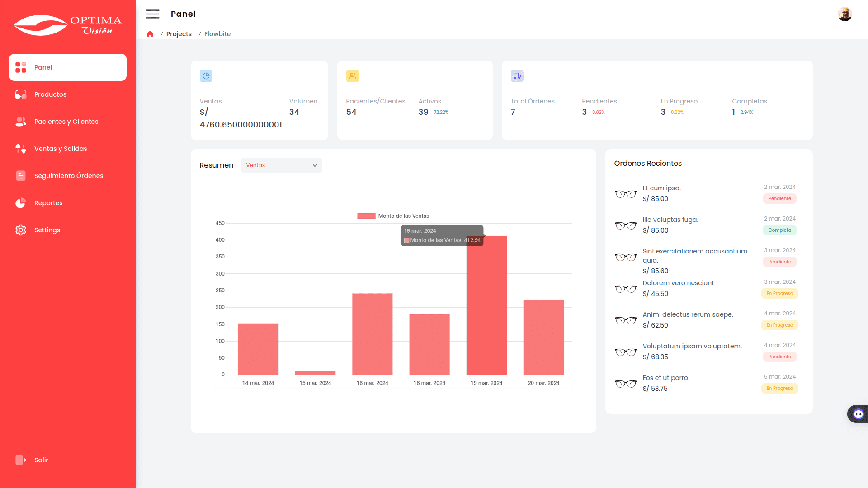Open Productos in the sidebar
Image resolution: width=868 pixels, height=488 pixels.
coord(50,94)
